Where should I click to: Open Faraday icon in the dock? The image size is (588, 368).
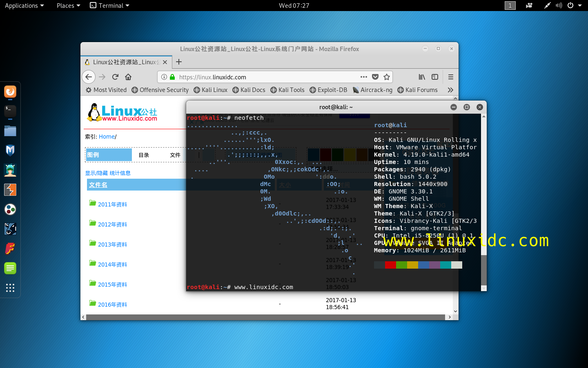pyautogui.click(x=10, y=249)
